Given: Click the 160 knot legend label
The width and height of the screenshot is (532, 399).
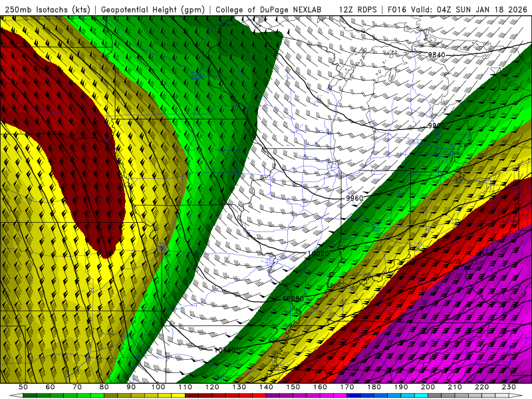Looking at the screenshot, I should point(321,387).
